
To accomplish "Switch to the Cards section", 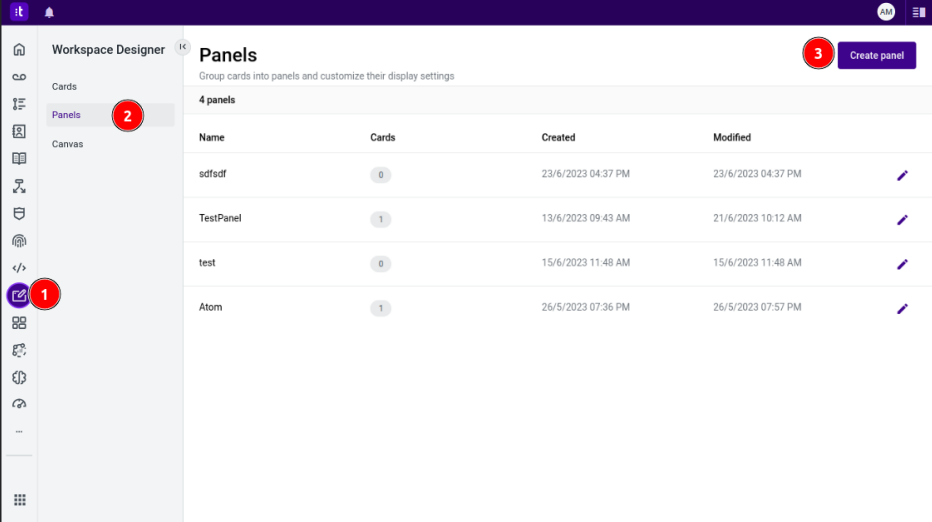I will tap(64, 87).
